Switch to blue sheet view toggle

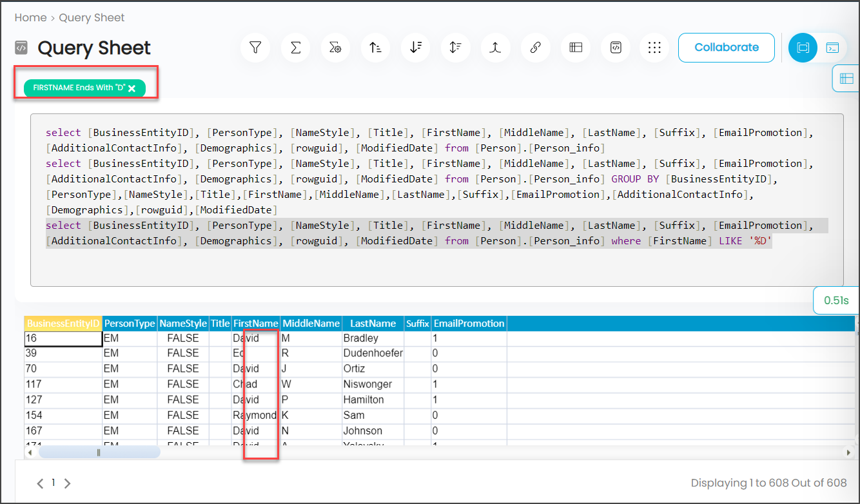tap(803, 48)
